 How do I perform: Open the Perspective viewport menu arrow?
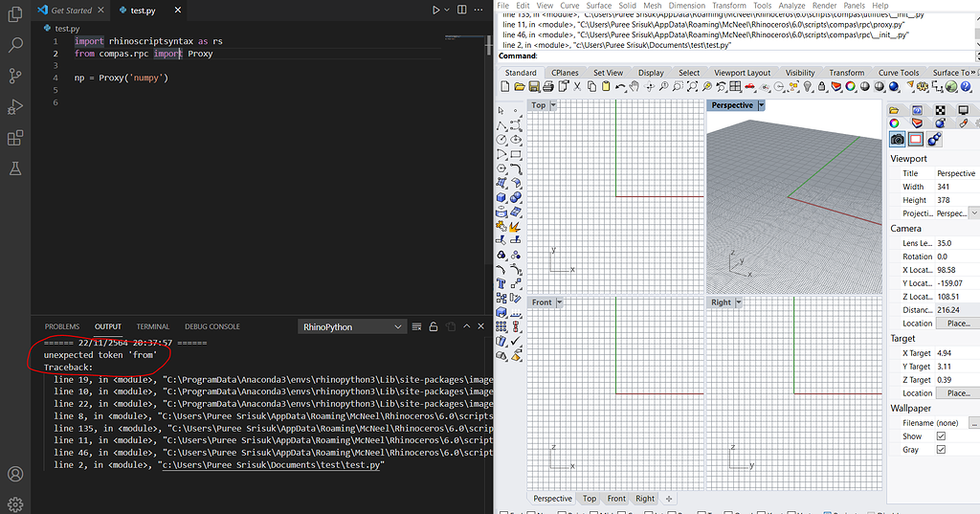point(761,105)
